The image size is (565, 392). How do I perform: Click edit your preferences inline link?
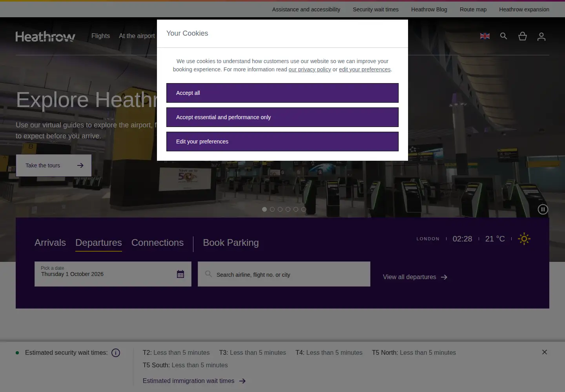pyautogui.click(x=365, y=69)
